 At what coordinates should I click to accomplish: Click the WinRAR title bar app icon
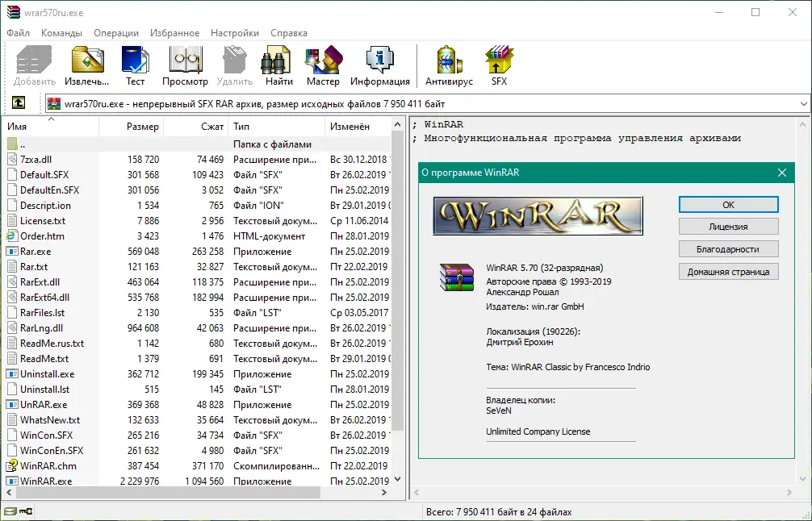pyautogui.click(x=13, y=12)
